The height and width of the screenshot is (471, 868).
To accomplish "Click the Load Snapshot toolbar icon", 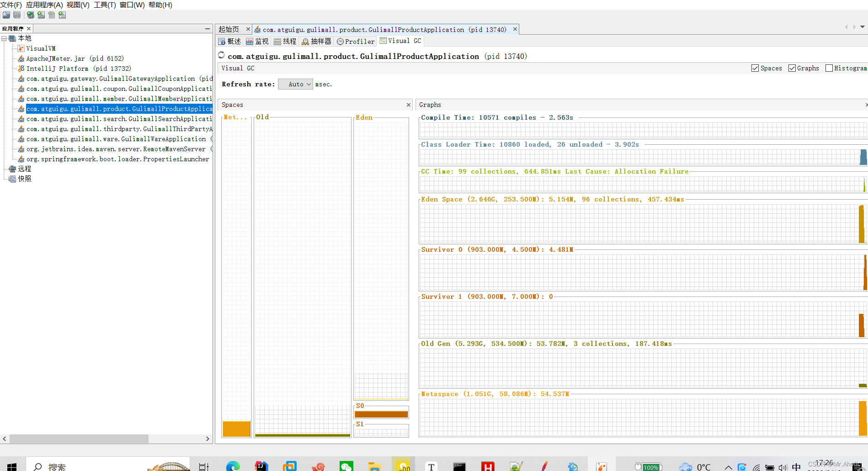I will click(6, 15).
